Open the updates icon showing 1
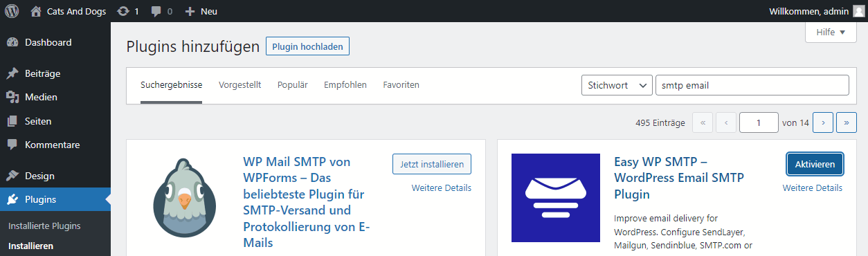The height and width of the screenshot is (256, 868). pyautogui.click(x=123, y=11)
